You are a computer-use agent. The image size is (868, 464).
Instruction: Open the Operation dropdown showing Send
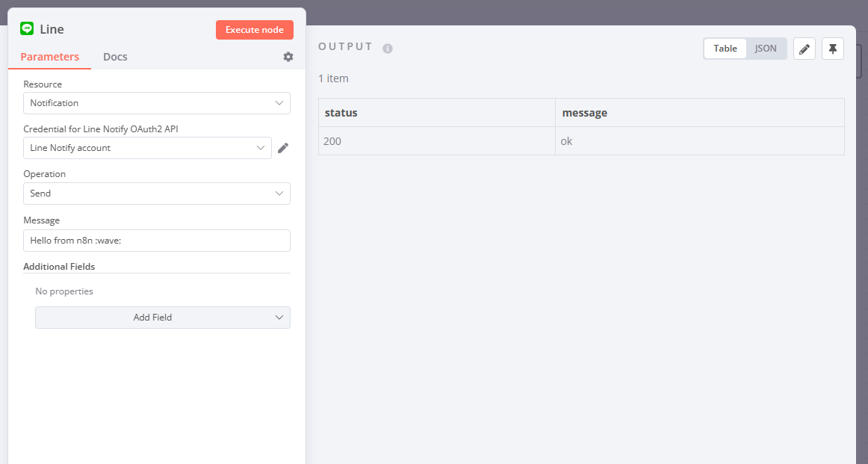click(x=157, y=194)
